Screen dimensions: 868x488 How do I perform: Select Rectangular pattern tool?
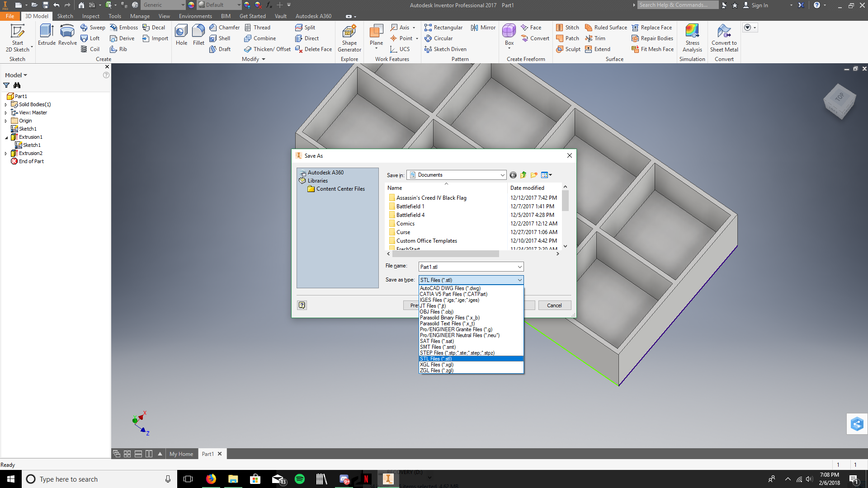[443, 28]
